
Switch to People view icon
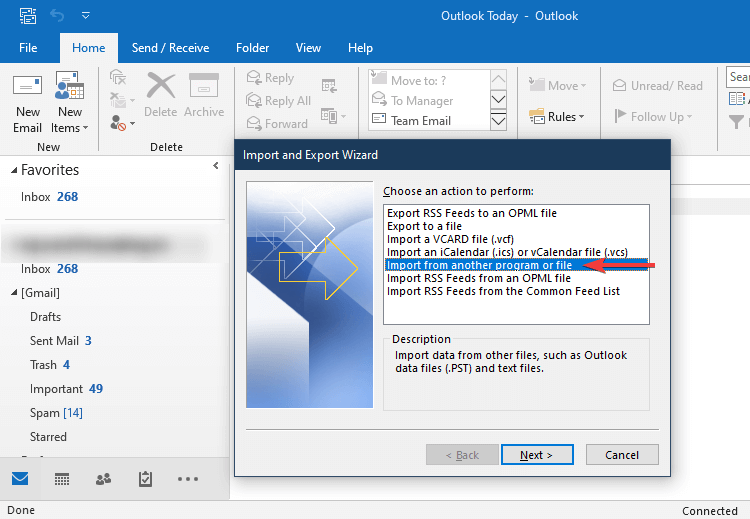click(103, 478)
